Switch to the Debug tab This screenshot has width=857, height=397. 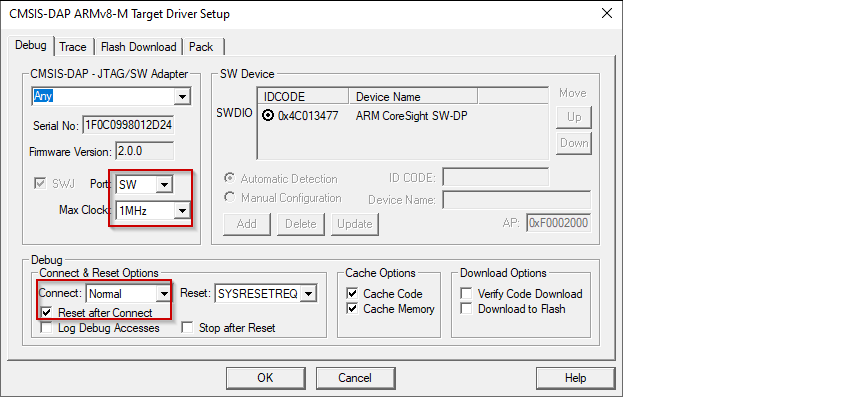31,45
